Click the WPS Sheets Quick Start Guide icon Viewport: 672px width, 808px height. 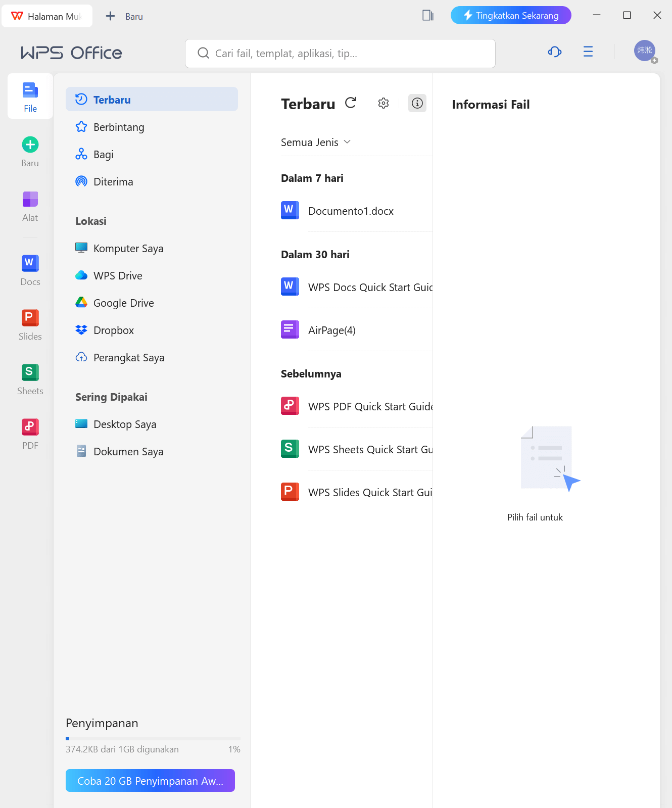290,449
